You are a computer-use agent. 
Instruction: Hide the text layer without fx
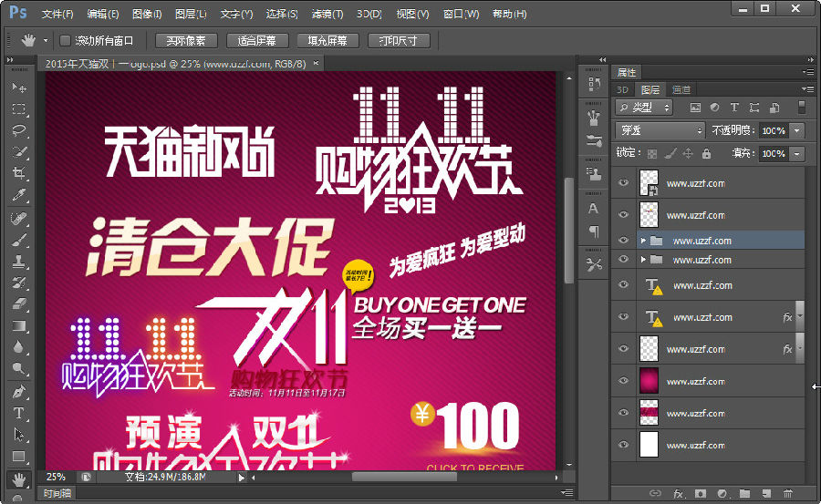tap(623, 284)
